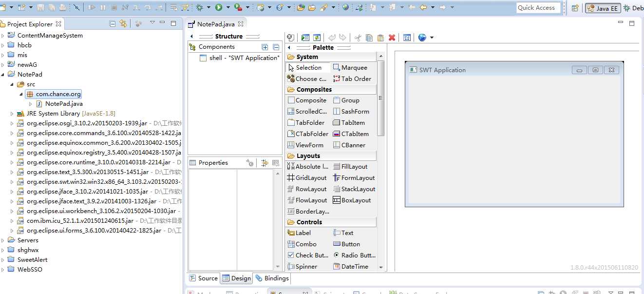Click the Run button in main toolbar
The height and width of the screenshot is (294, 644).
click(x=219, y=7)
